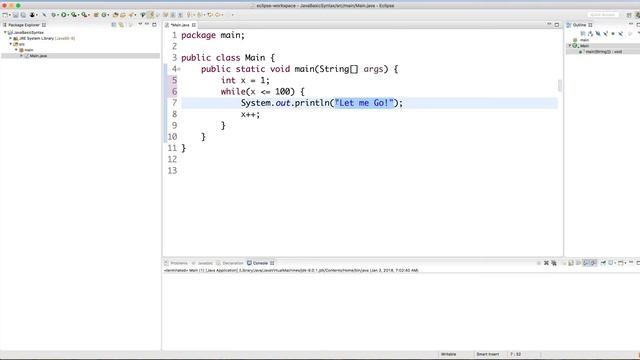Click on 'package main;' on line 1

213,35
